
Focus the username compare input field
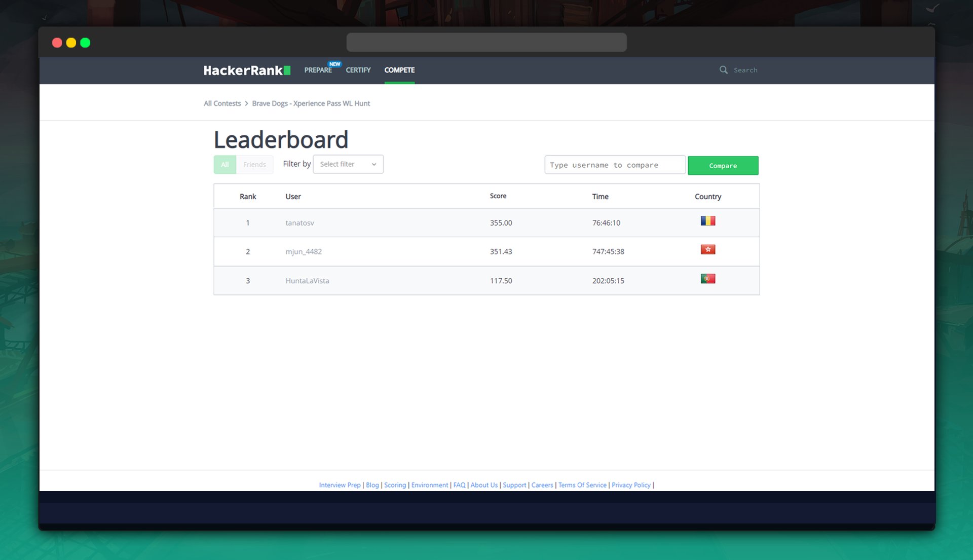[614, 165]
